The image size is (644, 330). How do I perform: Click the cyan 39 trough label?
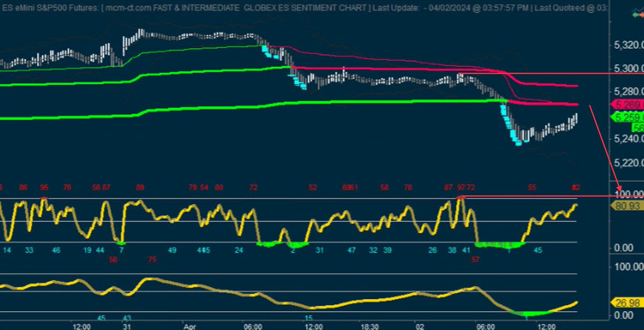pos(387,250)
